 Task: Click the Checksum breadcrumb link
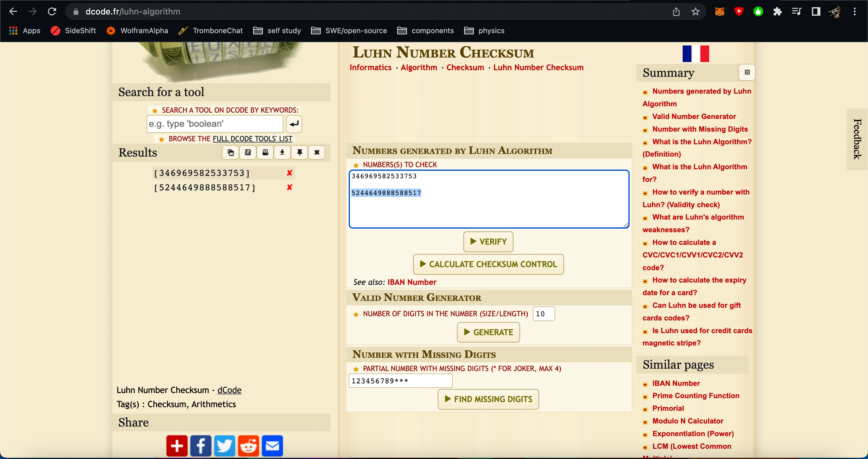coord(465,67)
